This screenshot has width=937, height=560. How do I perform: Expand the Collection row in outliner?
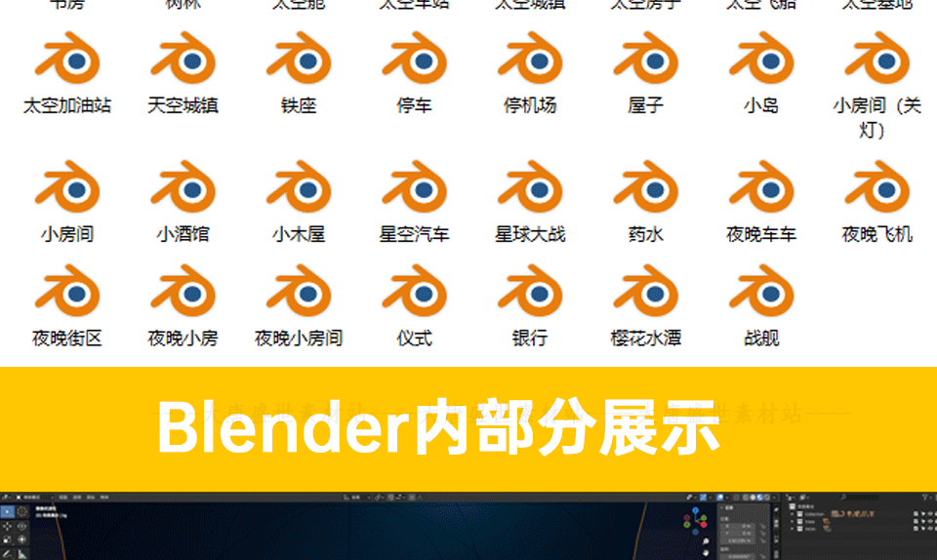click(792, 513)
